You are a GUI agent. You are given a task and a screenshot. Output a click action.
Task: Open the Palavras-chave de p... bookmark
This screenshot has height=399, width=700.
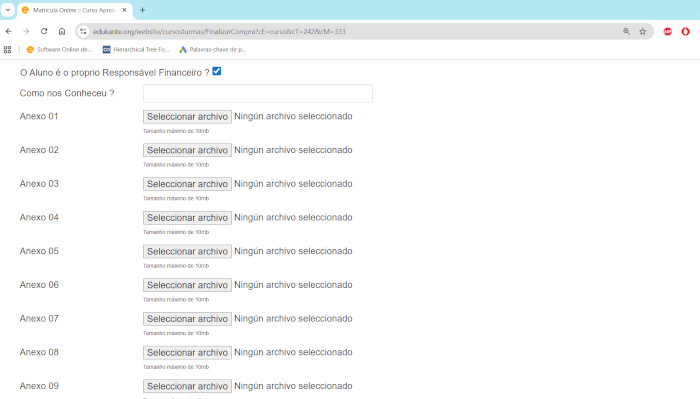(212, 50)
